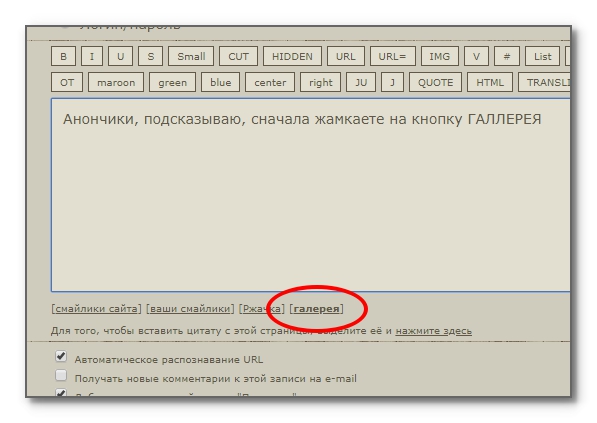Align text with right button
The image size is (597, 423).
321,82
